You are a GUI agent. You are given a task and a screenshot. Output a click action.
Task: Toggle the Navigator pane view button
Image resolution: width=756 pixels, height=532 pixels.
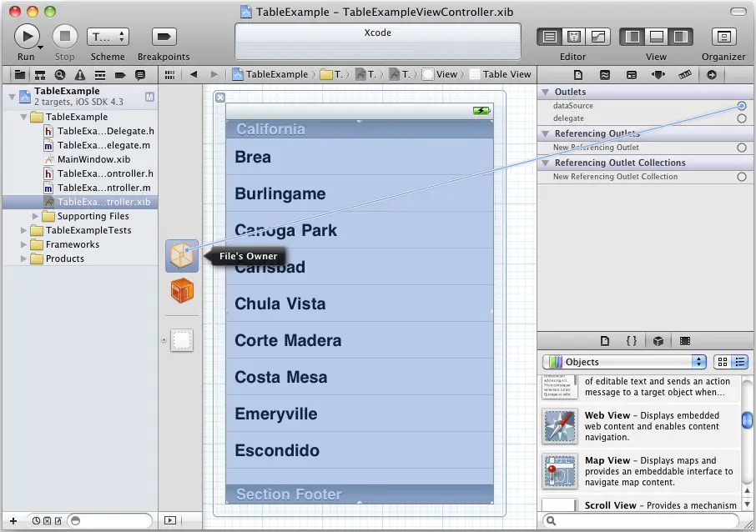(633, 37)
